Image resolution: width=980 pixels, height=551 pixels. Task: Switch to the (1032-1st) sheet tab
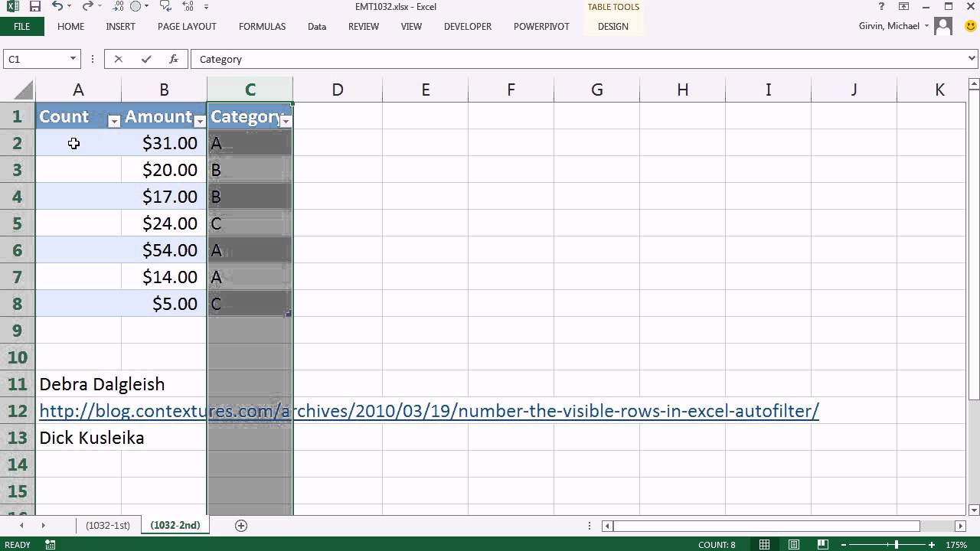108,525
